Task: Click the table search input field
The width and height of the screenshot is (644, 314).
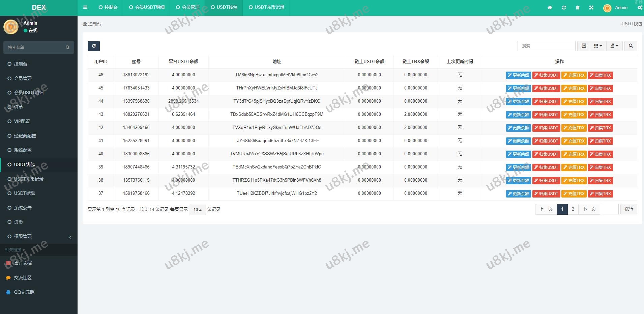Action: [546, 46]
